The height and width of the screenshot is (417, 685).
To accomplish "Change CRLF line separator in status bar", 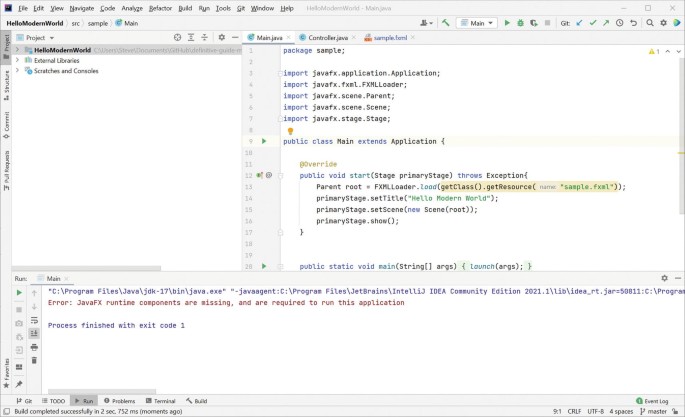I will 574,411.
